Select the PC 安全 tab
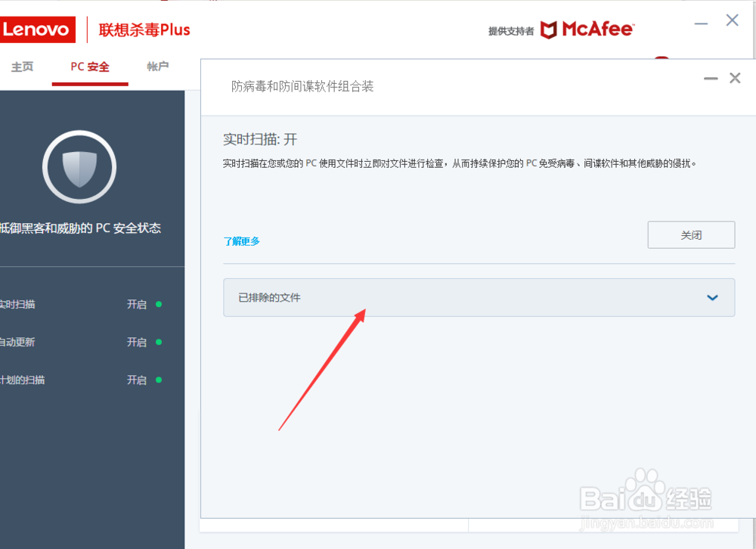Viewport: 756px width, 549px height. pyautogui.click(x=89, y=67)
